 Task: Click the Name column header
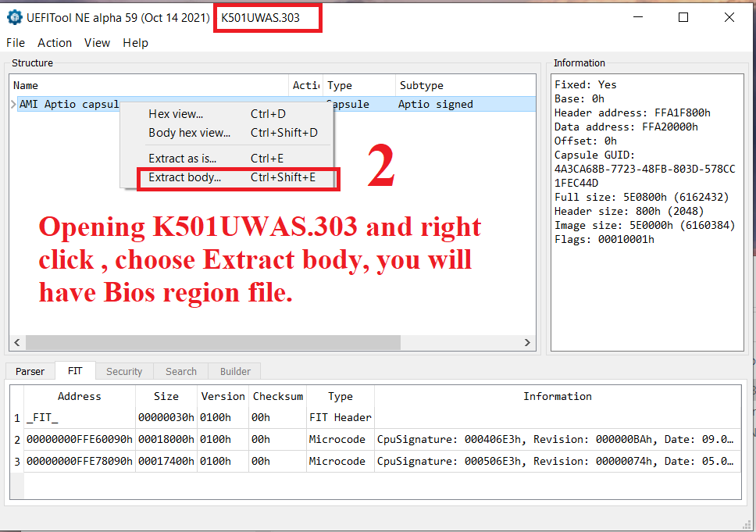coord(149,85)
